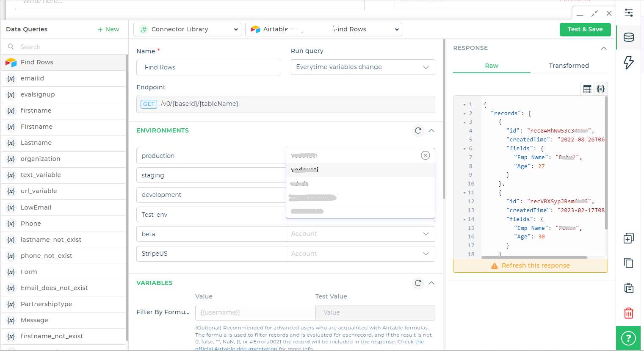Clear the production account selection

(426, 155)
